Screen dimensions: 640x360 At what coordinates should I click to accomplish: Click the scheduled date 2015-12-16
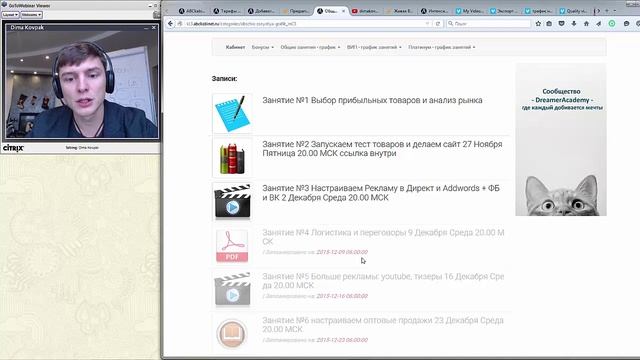[x=342, y=296]
